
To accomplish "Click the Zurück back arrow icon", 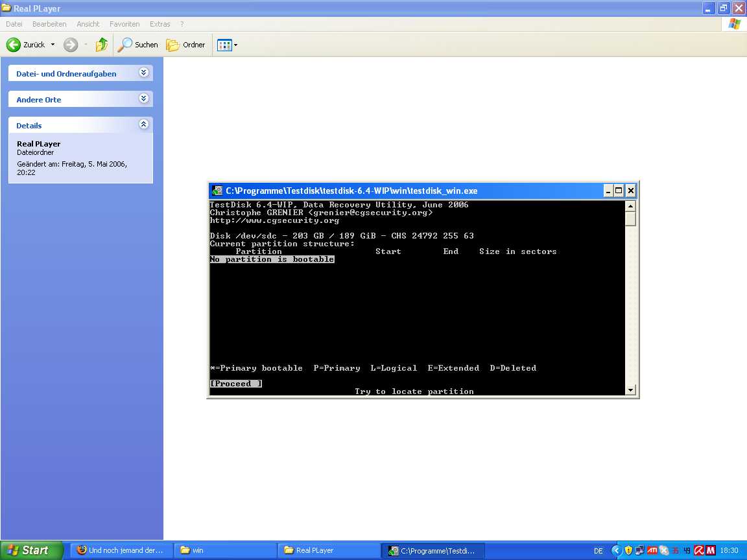I will click(14, 45).
